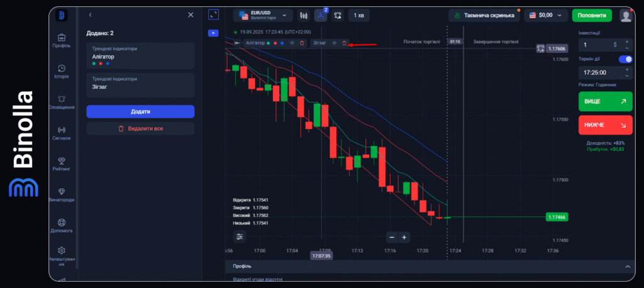This screenshot has height=288, width=644.
Task: Click the Доходність: +83% text
Action: [x=606, y=143]
